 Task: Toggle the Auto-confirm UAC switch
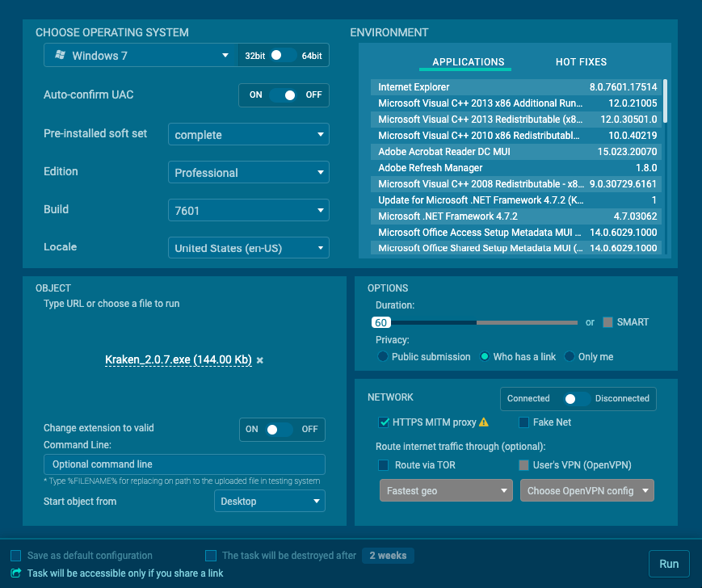coord(284,94)
